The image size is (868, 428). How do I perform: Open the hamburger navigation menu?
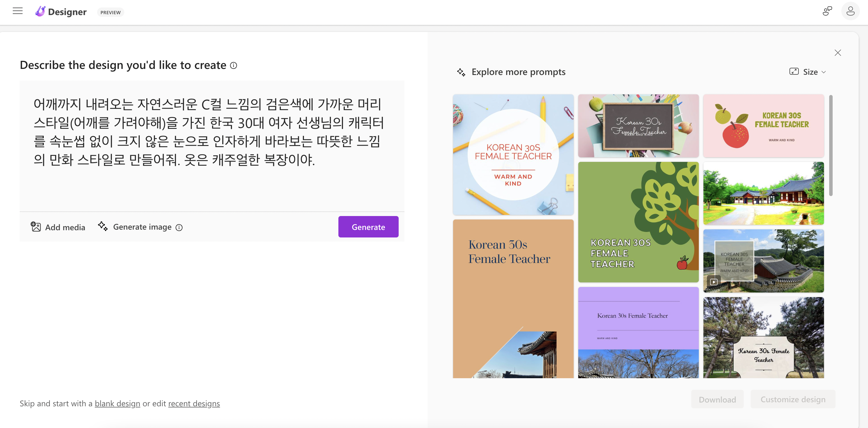(x=17, y=11)
